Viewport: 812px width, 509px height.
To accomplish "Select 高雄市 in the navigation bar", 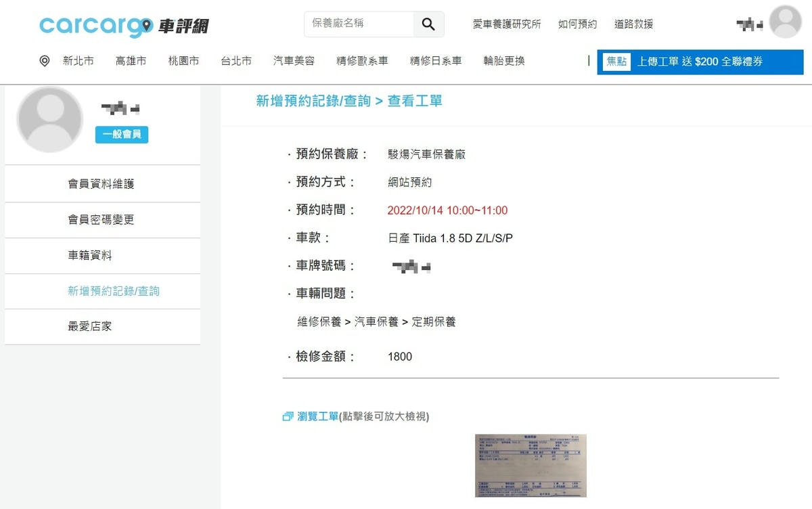I will (x=131, y=61).
